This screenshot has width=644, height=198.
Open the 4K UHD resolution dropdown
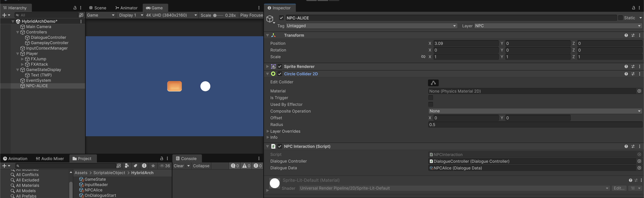[x=171, y=15]
